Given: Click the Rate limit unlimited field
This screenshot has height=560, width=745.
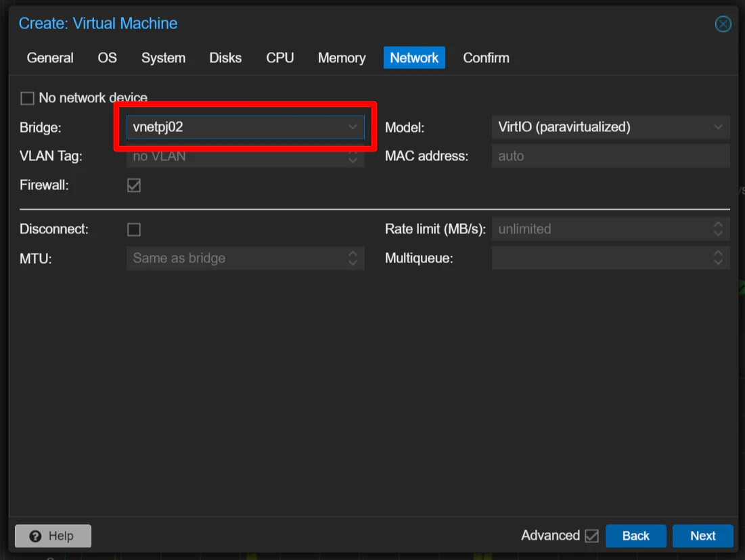Looking at the screenshot, I should (x=610, y=229).
